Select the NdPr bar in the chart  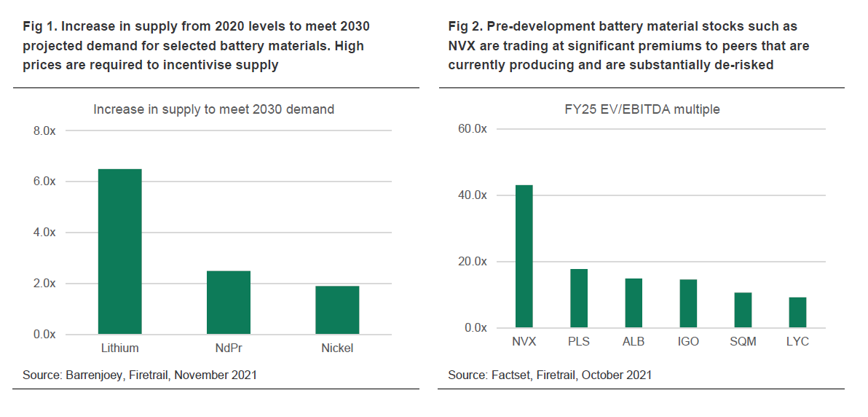coord(228,303)
